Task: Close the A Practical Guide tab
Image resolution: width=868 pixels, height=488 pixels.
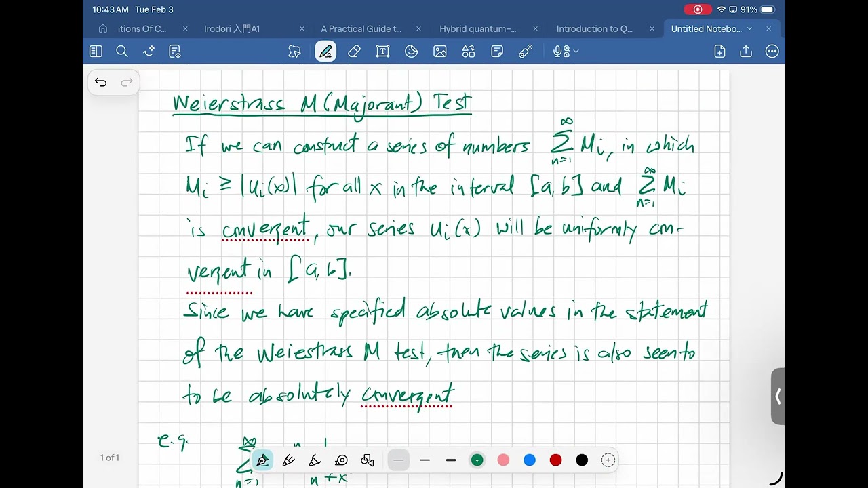Action: tap(418, 28)
